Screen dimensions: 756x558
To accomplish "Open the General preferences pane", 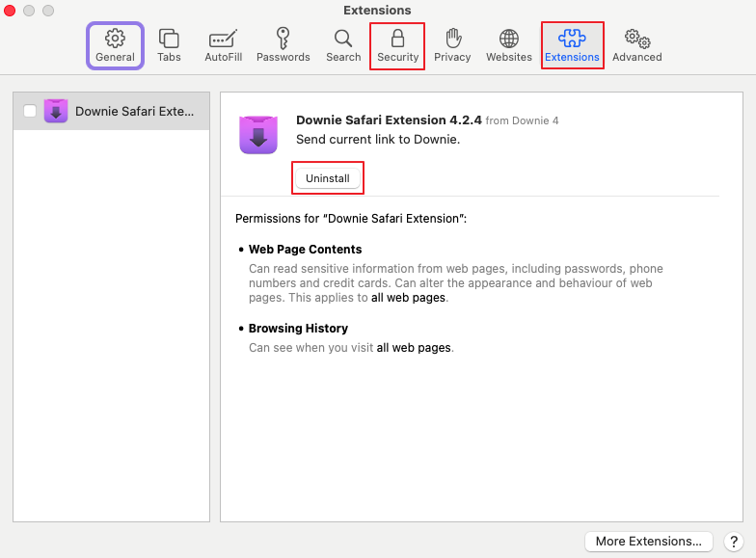I will point(115,46).
